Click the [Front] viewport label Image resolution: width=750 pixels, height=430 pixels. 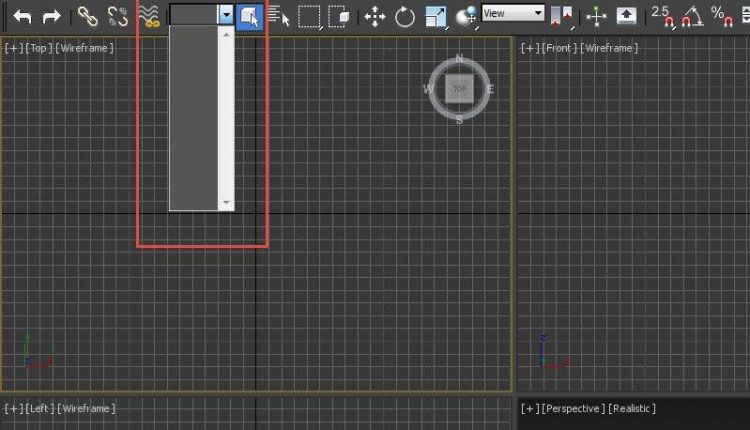[561, 48]
